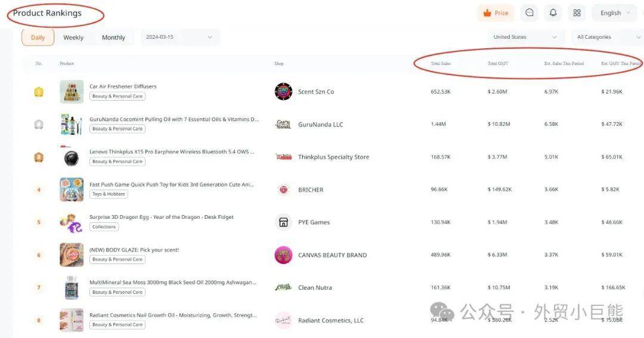Viewport: 644px width, 338px height.
Task: Open GuruNanda Cocomint Pulling Oil product link
Action: click(174, 119)
